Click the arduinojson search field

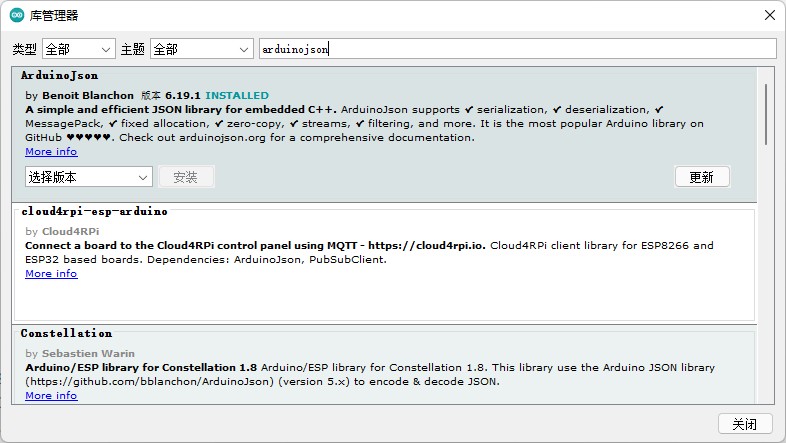(x=517, y=49)
